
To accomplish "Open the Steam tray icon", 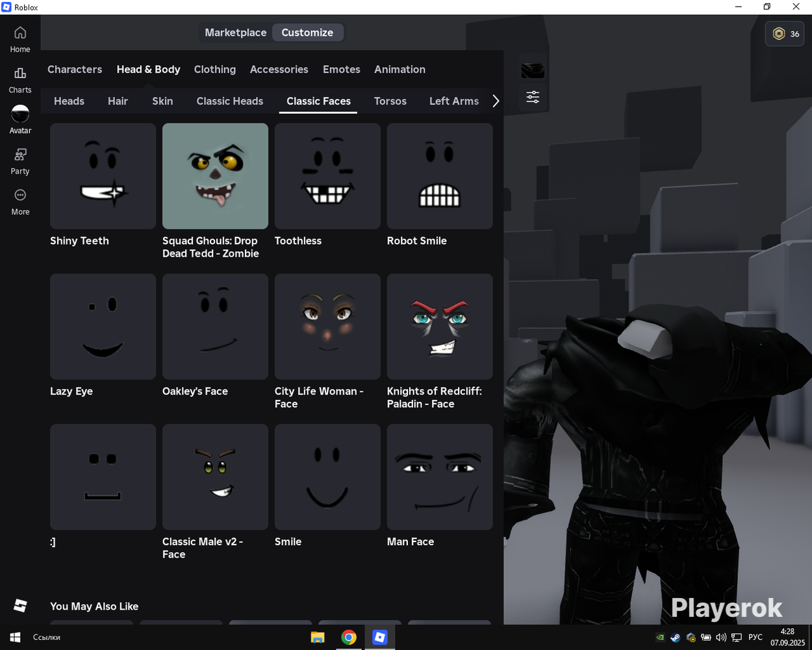I will click(x=676, y=638).
